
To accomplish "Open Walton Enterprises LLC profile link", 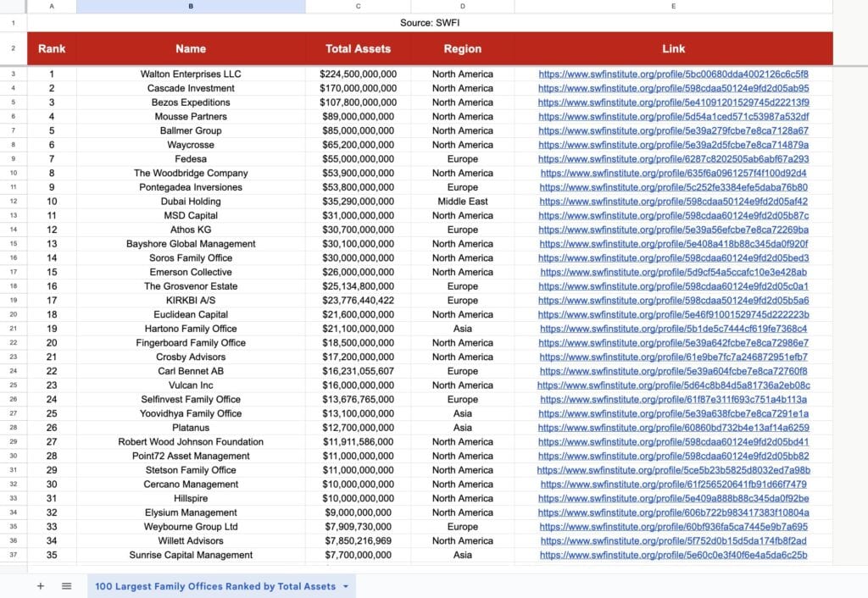I will tap(673, 75).
